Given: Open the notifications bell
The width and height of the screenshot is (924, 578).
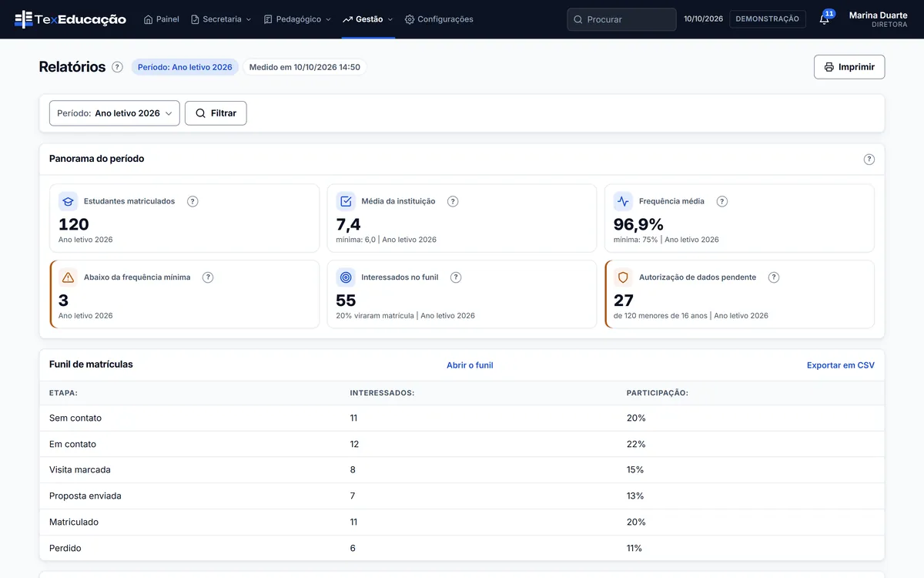Looking at the screenshot, I should tap(825, 19).
